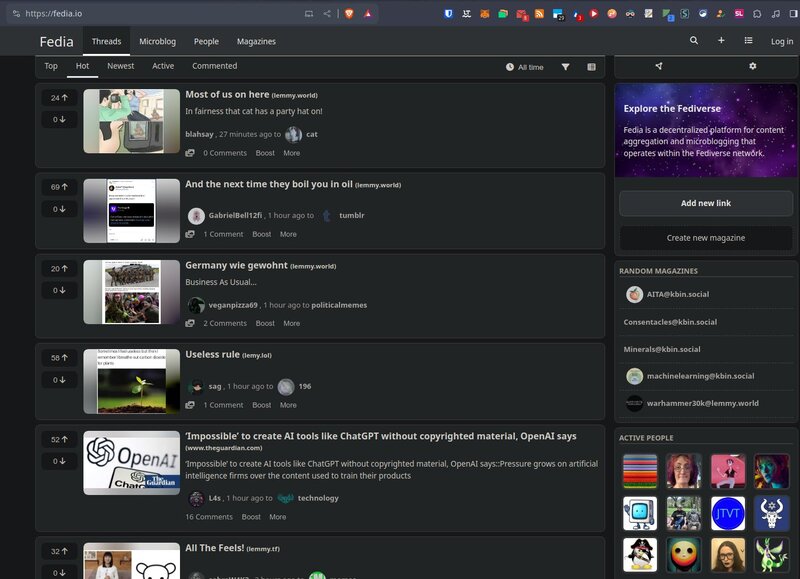800x579 pixels.
Task: Click the MetaMask fox extension icon
Action: (485, 14)
